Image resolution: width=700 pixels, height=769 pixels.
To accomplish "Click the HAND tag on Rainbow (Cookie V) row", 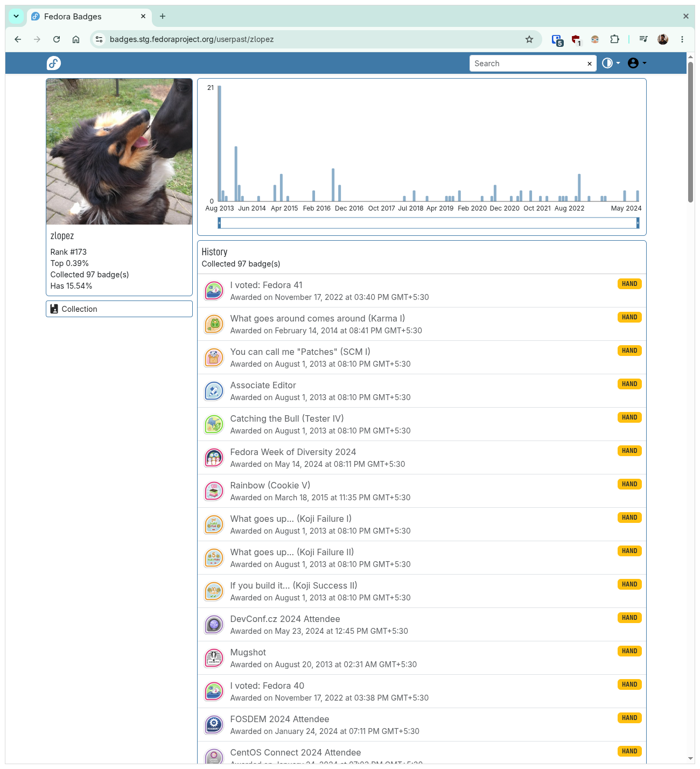I will [x=629, y=484].
